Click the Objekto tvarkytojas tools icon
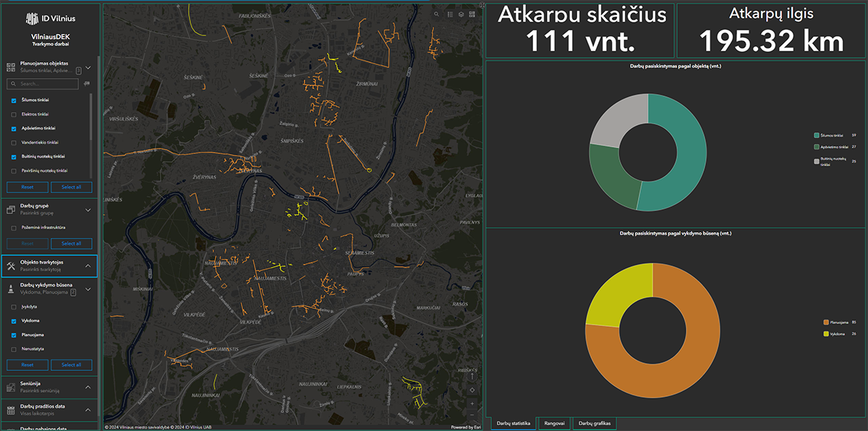 pos(11,266)
